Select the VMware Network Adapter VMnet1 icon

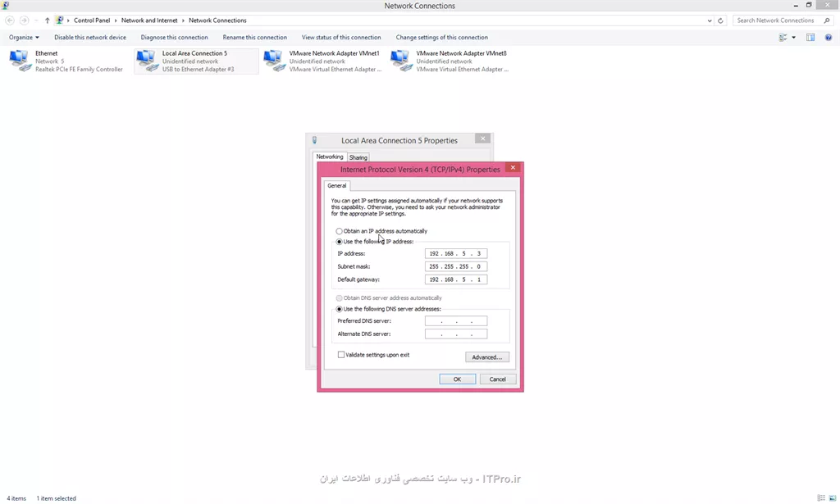(273, 61)
